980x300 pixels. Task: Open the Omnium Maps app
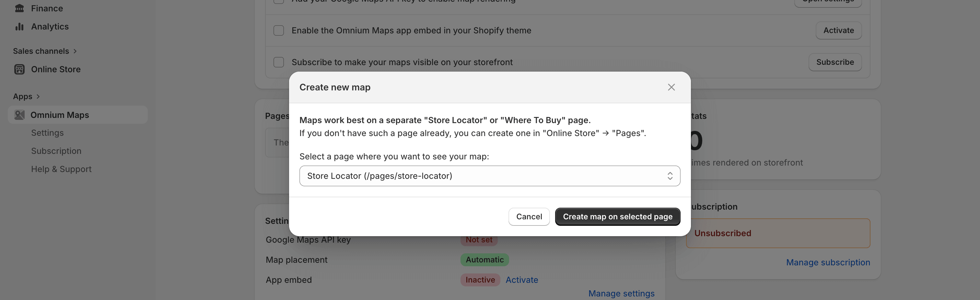click(x=60, y=114)
